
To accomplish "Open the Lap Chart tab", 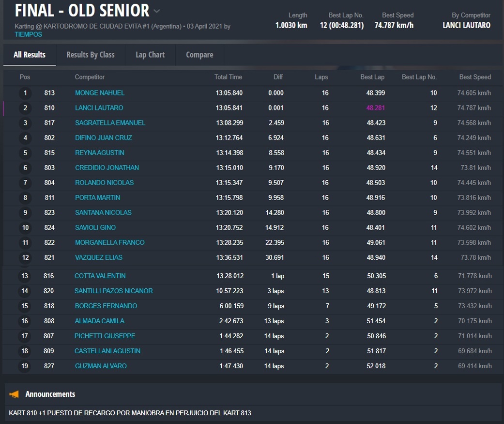I will pyautogui.click(x=150, y=55).
